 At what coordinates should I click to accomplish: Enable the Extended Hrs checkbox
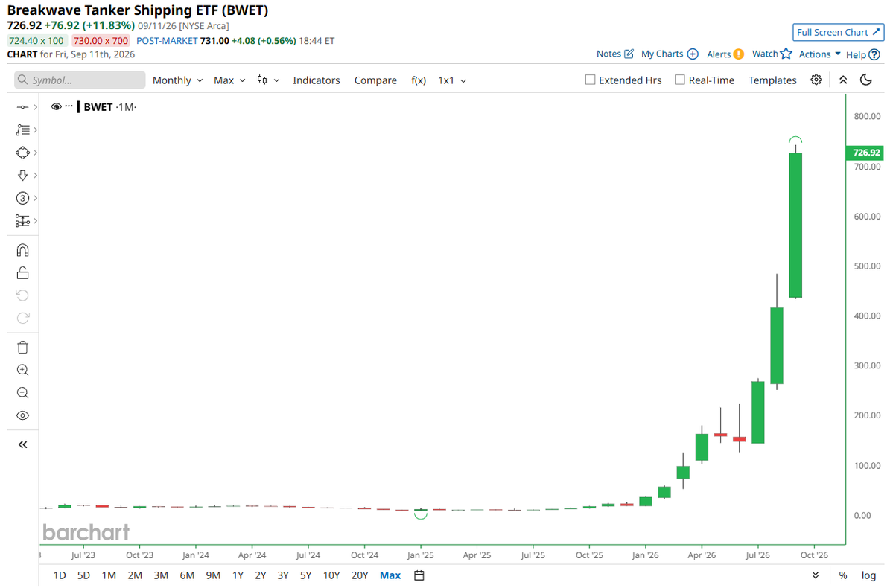(590, 80)
